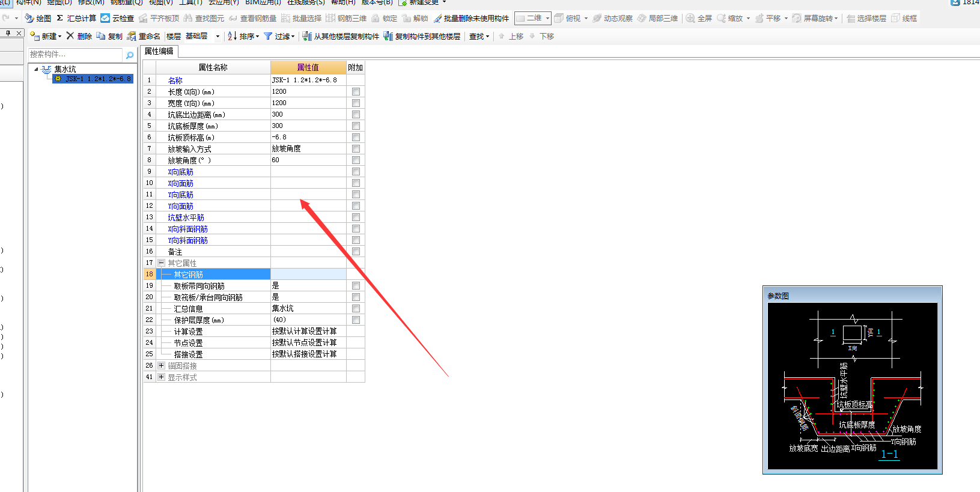The image size is (980, 492).
Task: Click 复制构件到其他楼层 icon
Action: [388, 36]
